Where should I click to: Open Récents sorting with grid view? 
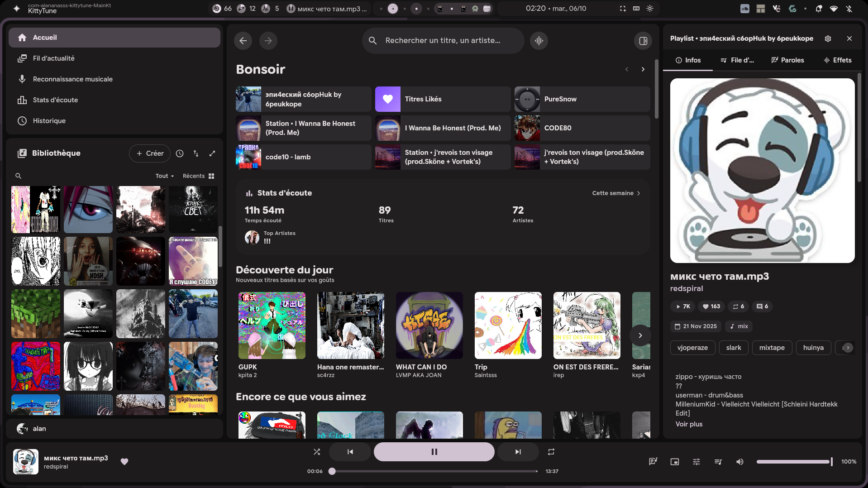click(198, 176)
